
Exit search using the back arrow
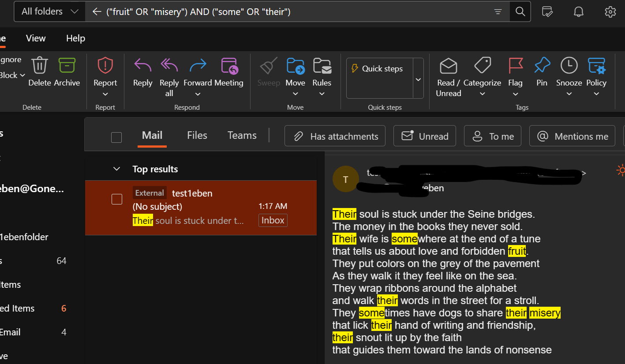97,11
